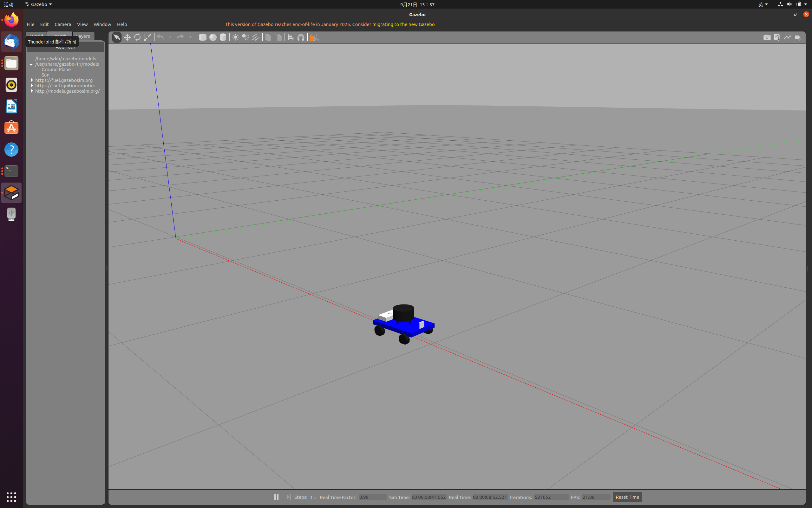This screenshot has height=508, width=812.
Task: Open redo history dropdown arrow
Action: click(x=190, y=37)
